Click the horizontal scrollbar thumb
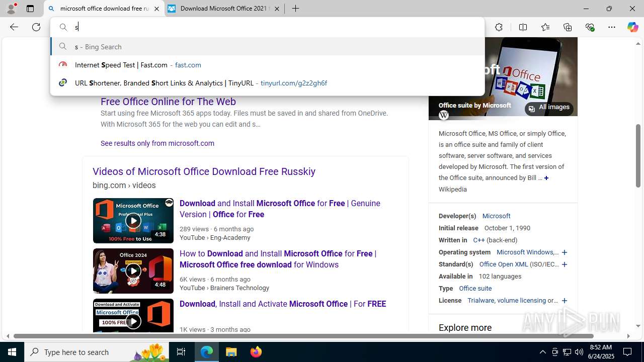Image resolution: width=644 pixels, height=362 pixels. (x=303, y=336)
